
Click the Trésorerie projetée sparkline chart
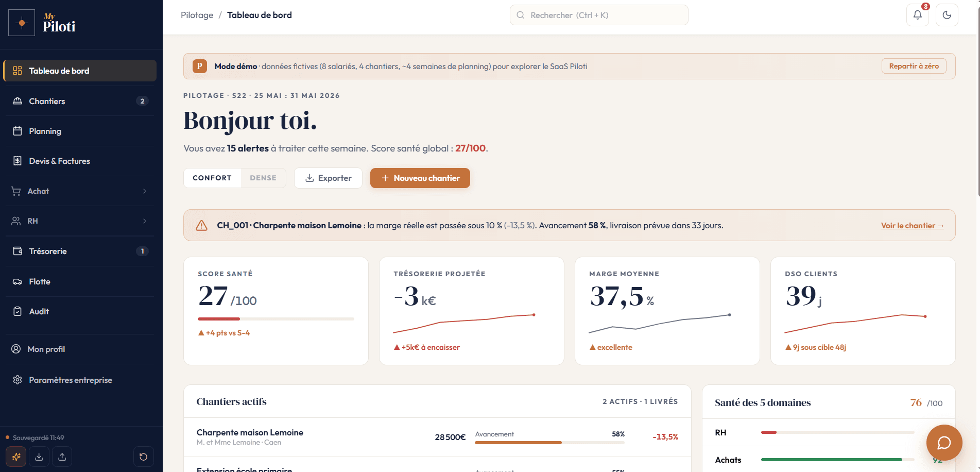(464, 323)
